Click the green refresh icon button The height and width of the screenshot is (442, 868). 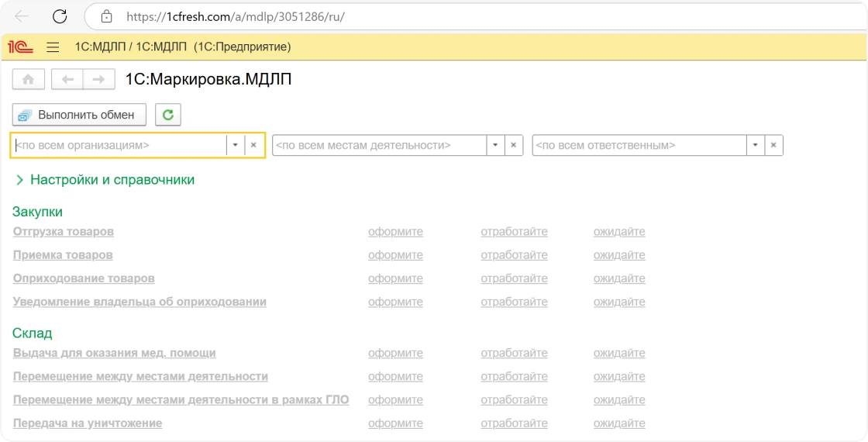point(167,115)
